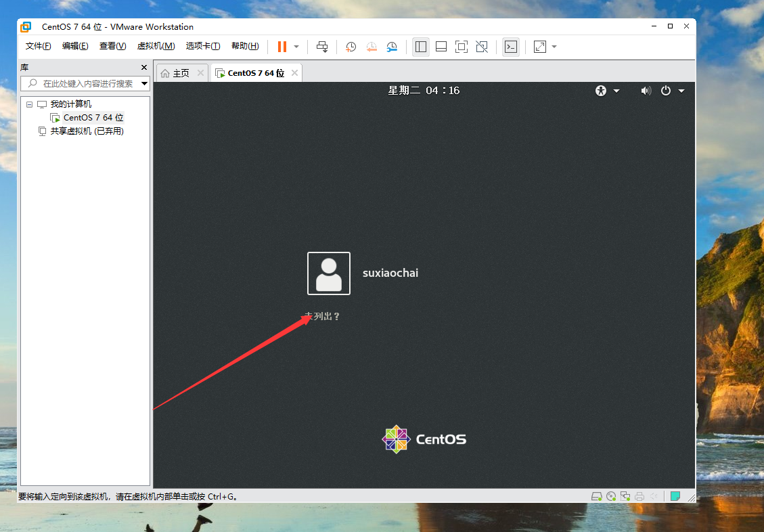
Task: Enter full screen mode
Action: pyautogui.click(x=461, y=47)
